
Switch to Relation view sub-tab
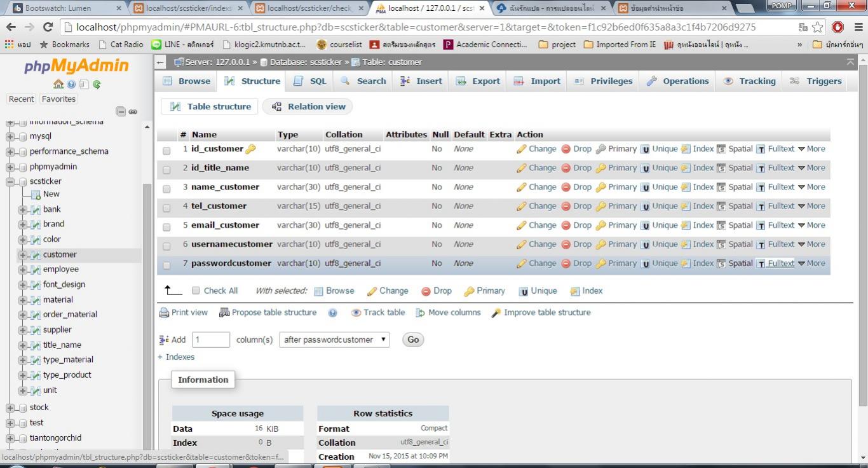[308, 106]
